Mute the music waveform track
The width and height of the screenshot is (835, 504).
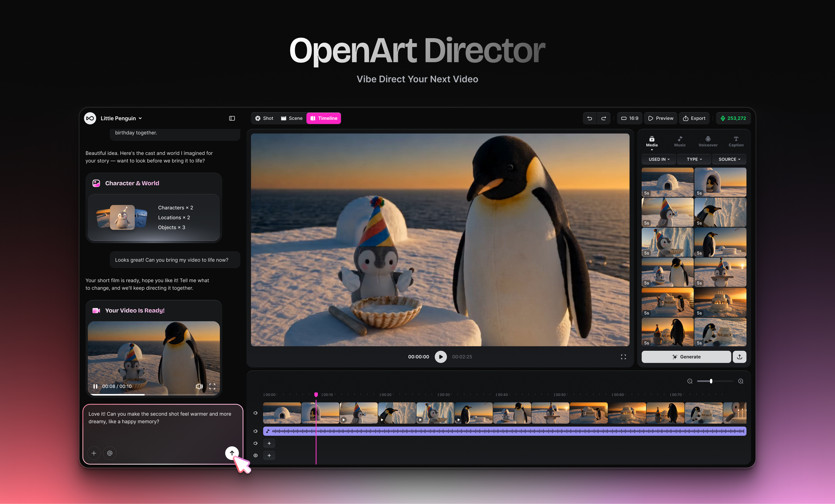255,431
